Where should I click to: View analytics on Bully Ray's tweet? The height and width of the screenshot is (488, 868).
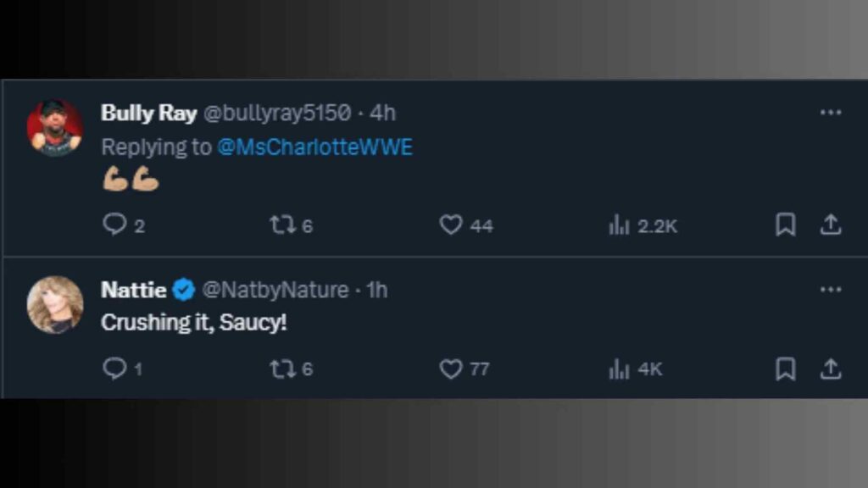(x=619, y=225)
